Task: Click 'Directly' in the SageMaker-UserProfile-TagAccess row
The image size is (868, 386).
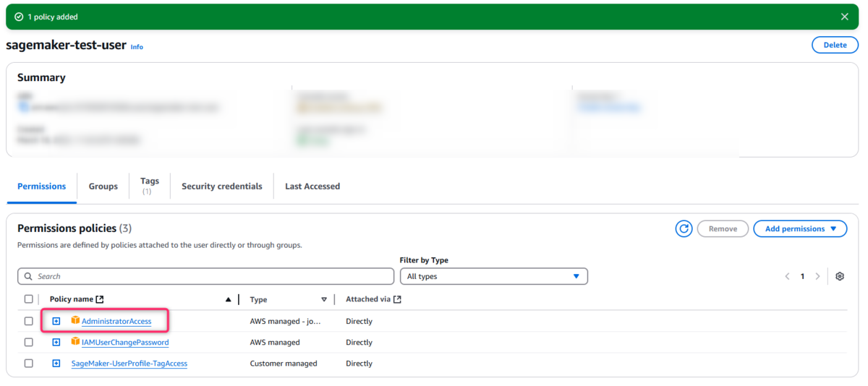Action: [x=359, y=364]
